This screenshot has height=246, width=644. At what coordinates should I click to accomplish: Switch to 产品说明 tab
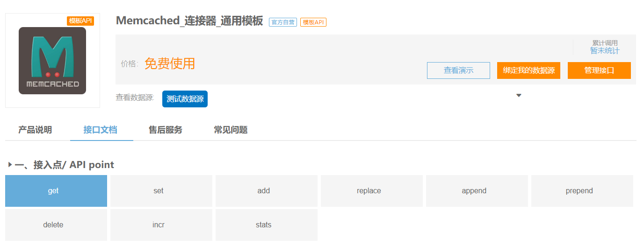coord(35,130)
